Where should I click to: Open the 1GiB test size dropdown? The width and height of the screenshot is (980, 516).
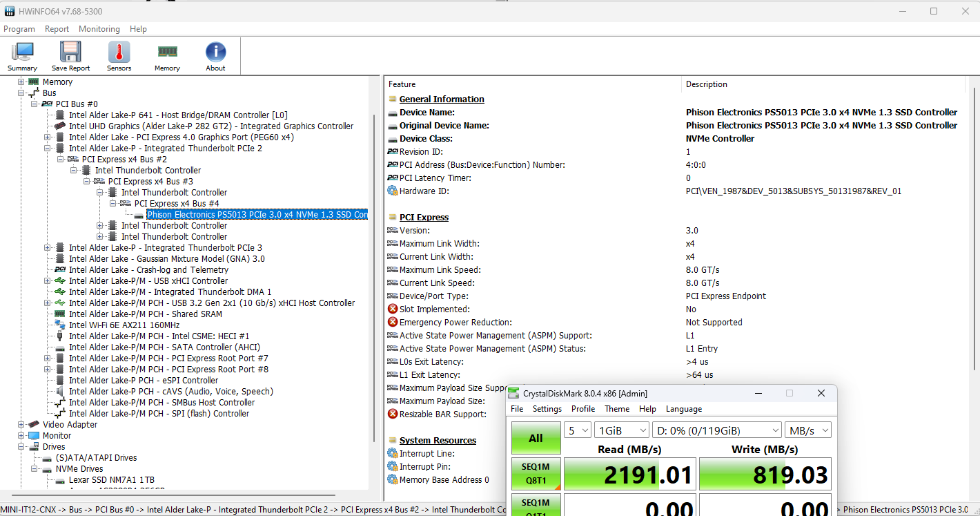(622, 430)
